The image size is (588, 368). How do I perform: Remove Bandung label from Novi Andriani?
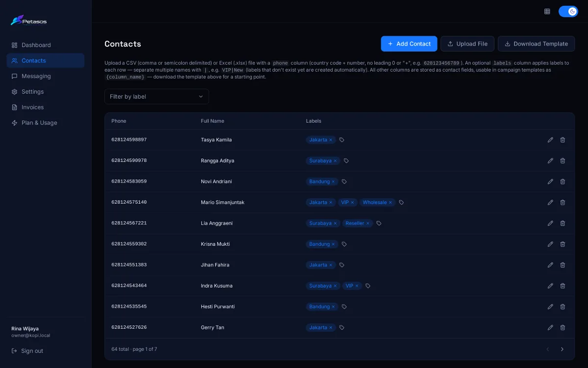coord(333,182)
